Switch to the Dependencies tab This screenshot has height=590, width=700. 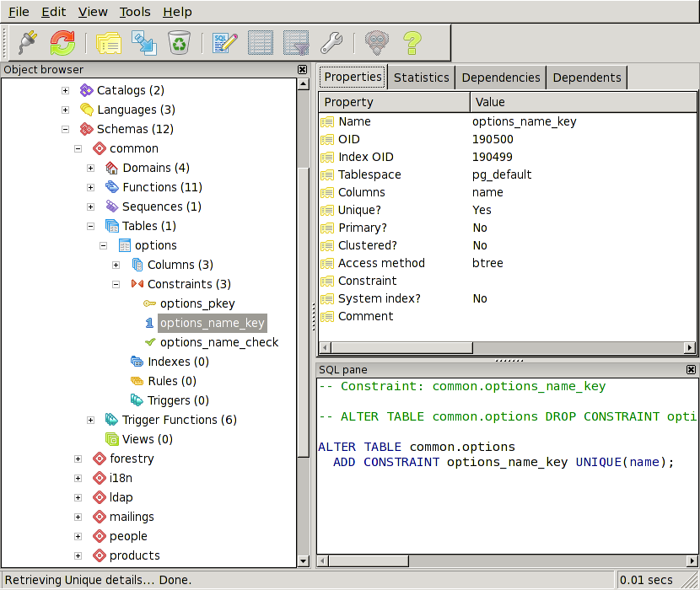[500, 78]
